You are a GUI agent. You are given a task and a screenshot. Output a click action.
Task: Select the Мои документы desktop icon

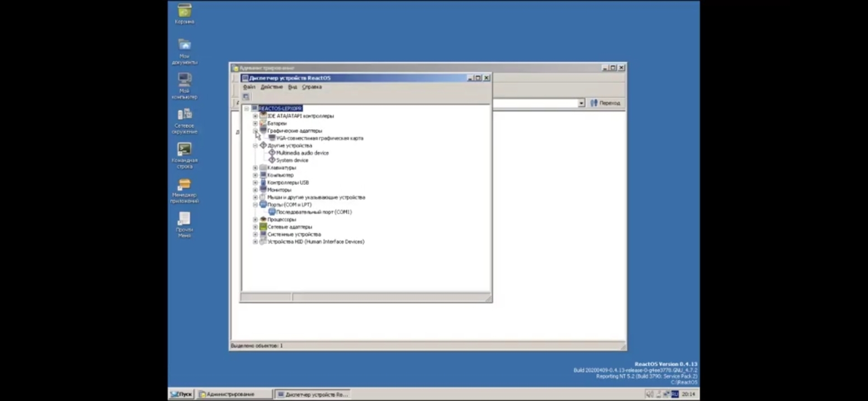pyautogui.click(x=184, y=46)
